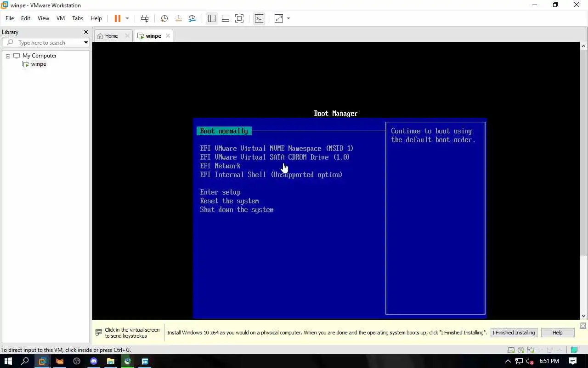Viewport: 588px width, 368px height.
Task: Click the VM view scroll down arrow
Action: 584,316
